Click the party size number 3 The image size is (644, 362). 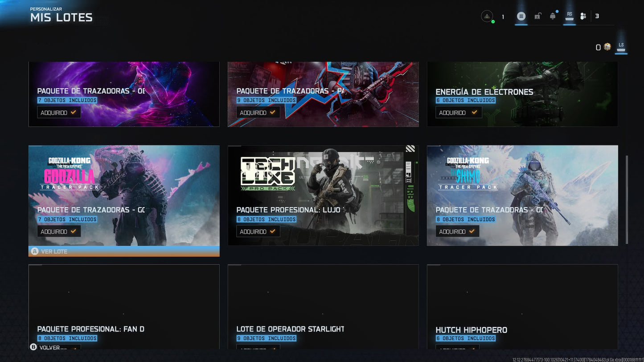597,16
